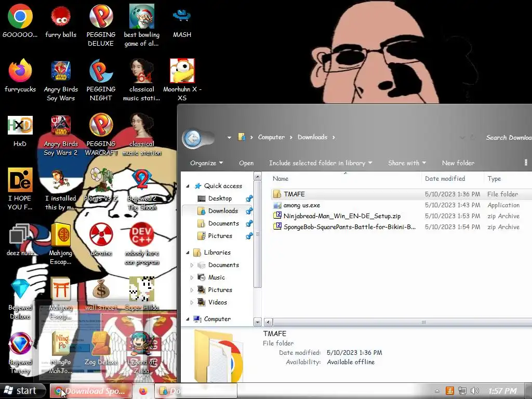The image size is (532, 399).
Task: Open the Windows start button
Action: pyautogui.click(x=22, y=391)
